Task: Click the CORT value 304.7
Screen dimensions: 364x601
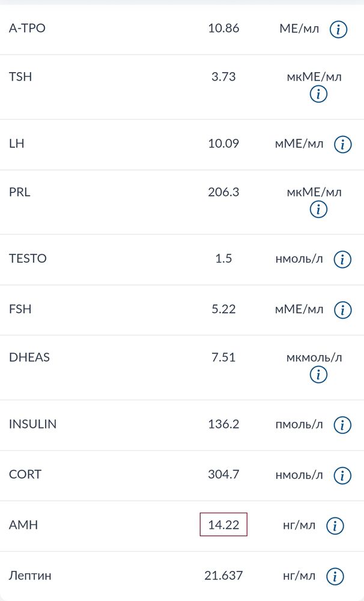Action: pyautogui.click(x=223, y=474)
